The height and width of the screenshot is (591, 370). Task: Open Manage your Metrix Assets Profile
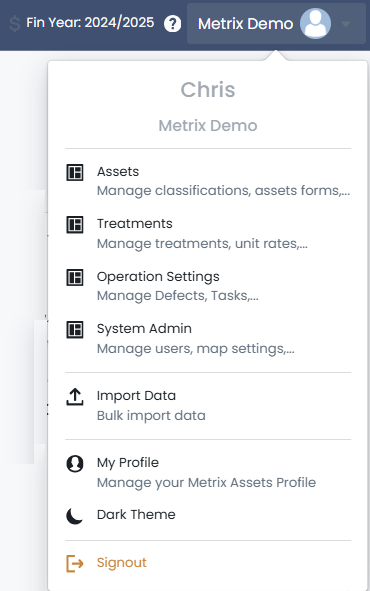(206, 483)
